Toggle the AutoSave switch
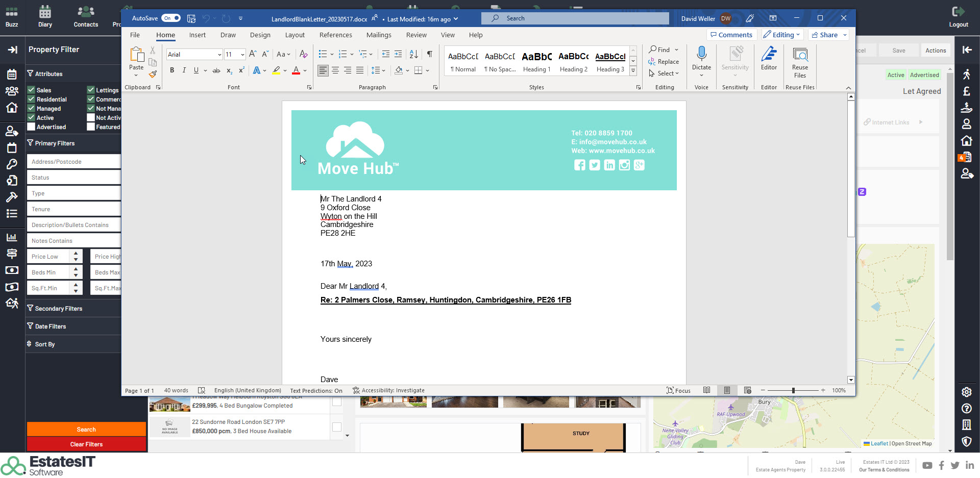980x478 pixels. (171, 18)
